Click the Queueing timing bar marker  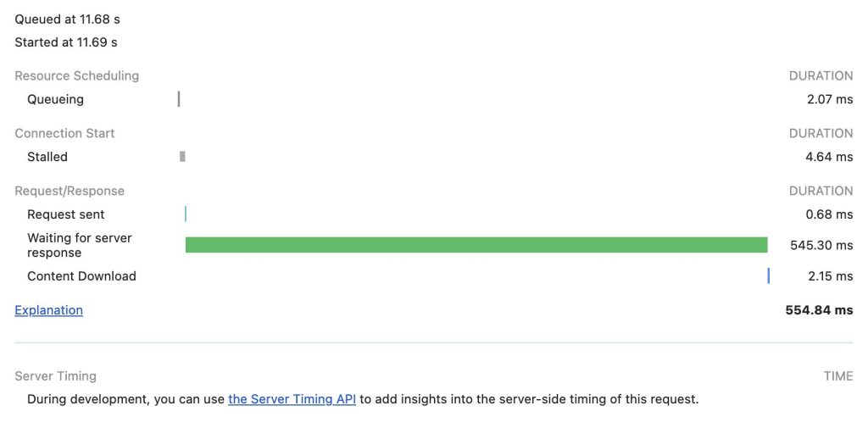point(179,99)
